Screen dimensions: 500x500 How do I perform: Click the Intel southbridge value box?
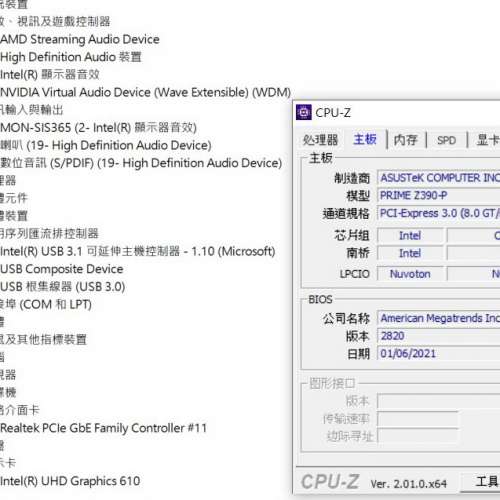pos(410,253)
